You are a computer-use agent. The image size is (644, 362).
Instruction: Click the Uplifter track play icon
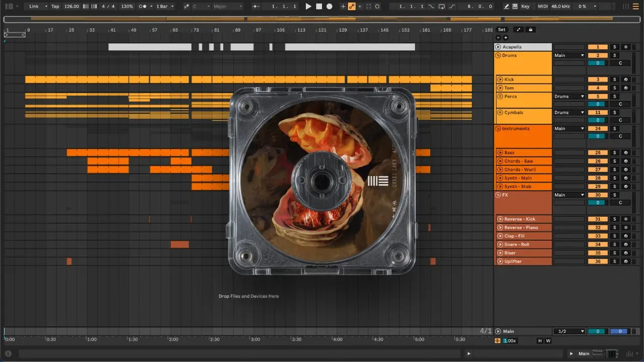point(500,261)
